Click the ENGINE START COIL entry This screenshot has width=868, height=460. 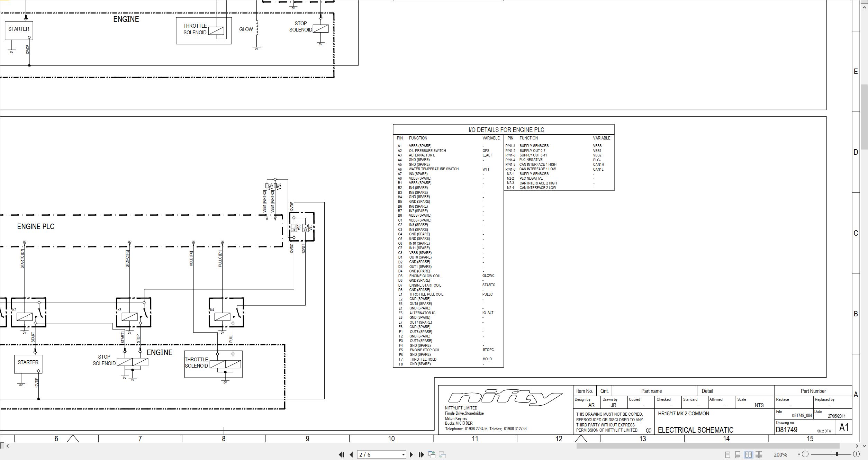click(425, 285)
